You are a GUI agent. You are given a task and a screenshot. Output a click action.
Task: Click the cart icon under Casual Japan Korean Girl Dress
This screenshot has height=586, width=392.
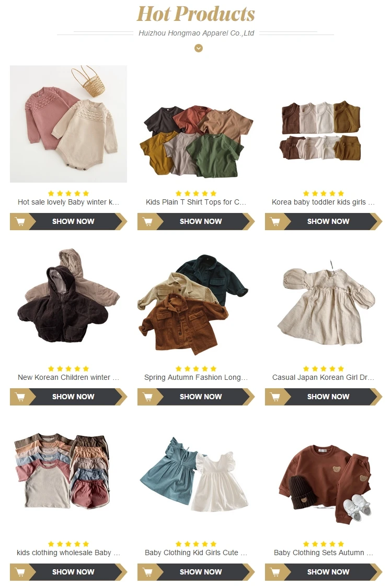click(x=275, y=397)
